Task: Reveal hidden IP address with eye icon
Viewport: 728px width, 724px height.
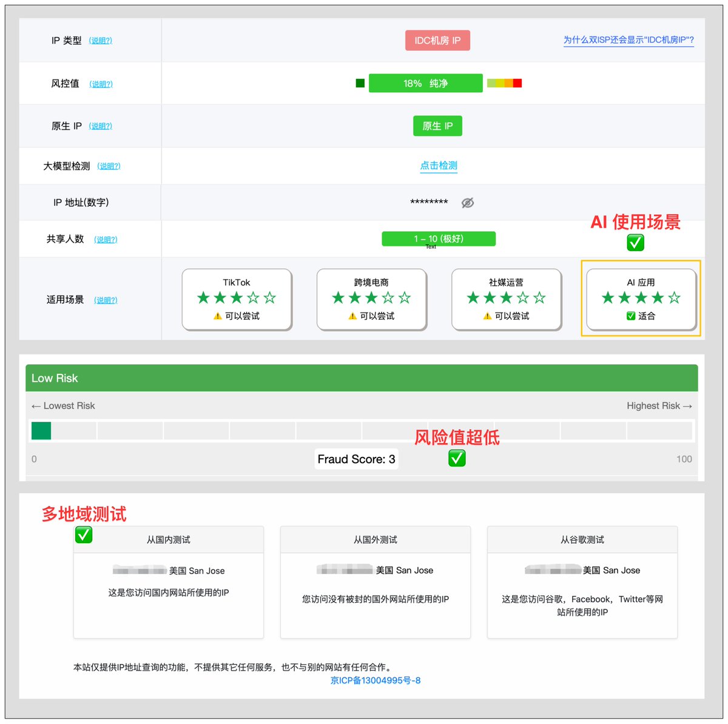Action: (x=467, y=203)
